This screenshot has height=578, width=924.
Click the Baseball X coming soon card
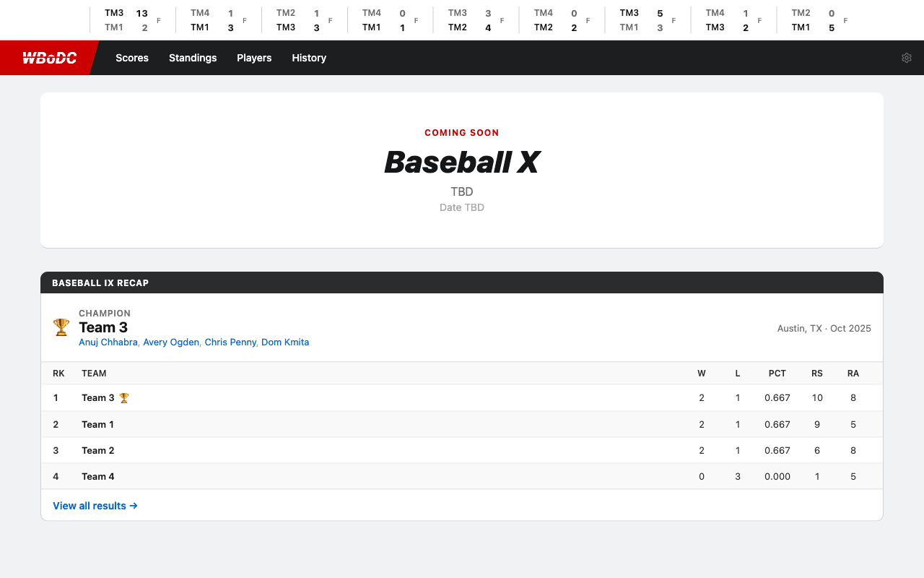click(462, 169)
